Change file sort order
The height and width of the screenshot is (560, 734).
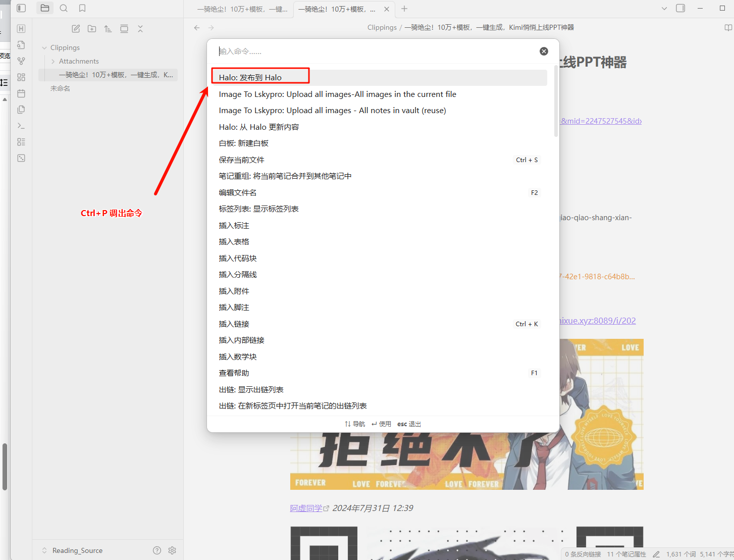pos(108,29)
